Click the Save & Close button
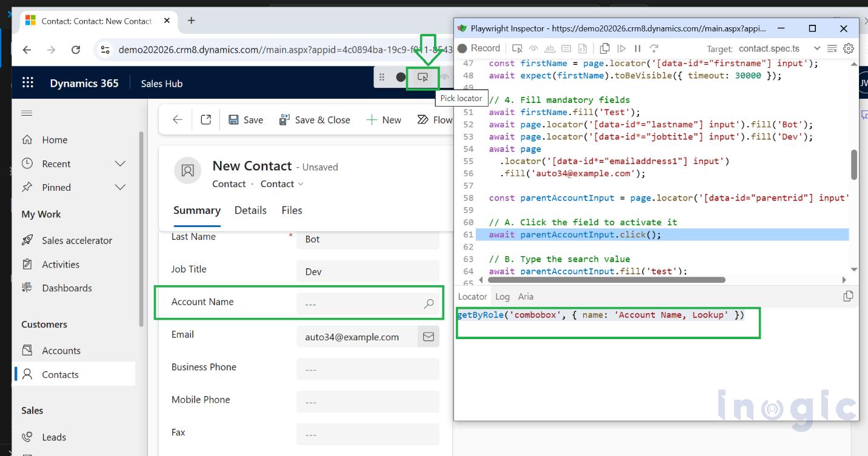Screen dimensions: 868x456 point(315,119)
